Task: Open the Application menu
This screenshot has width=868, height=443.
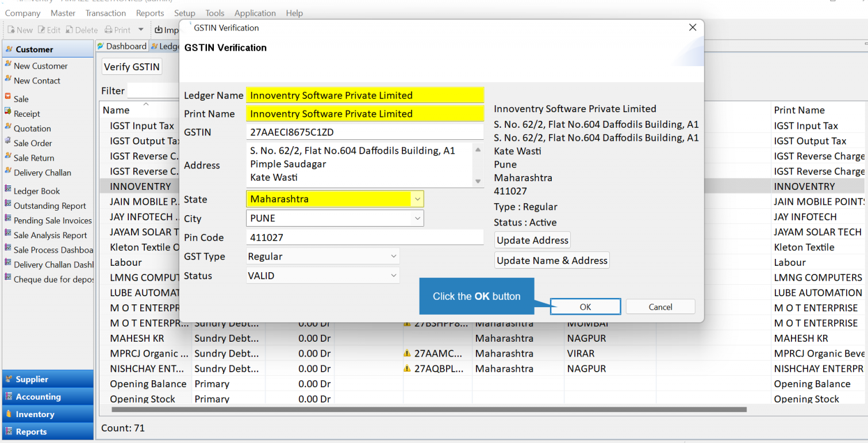Action: 255,13
